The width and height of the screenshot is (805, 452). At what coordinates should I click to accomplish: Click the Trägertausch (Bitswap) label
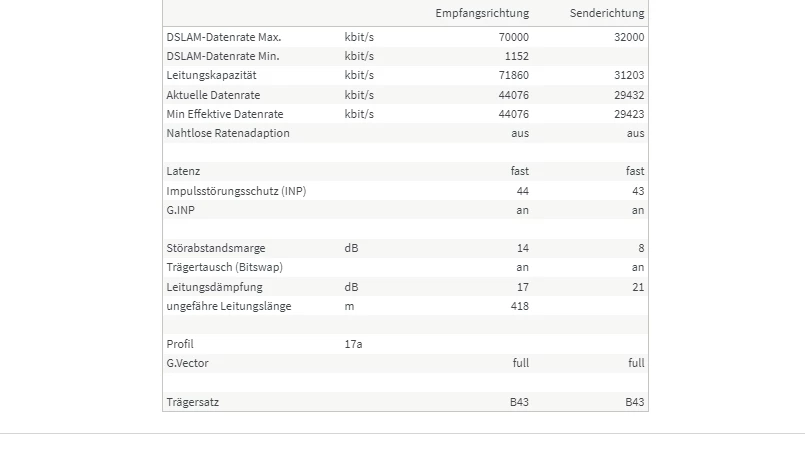point(224,267)
